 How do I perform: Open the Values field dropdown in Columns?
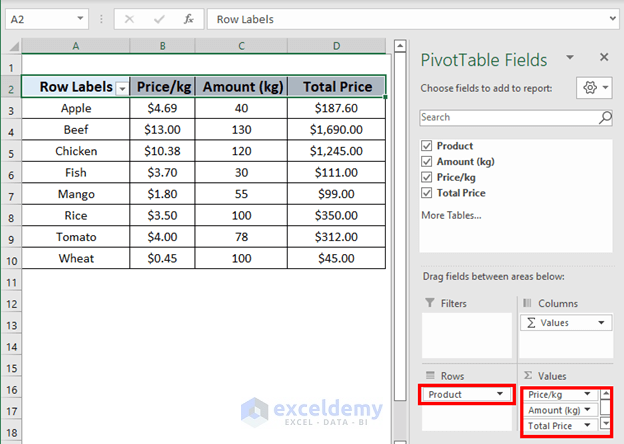601,323
